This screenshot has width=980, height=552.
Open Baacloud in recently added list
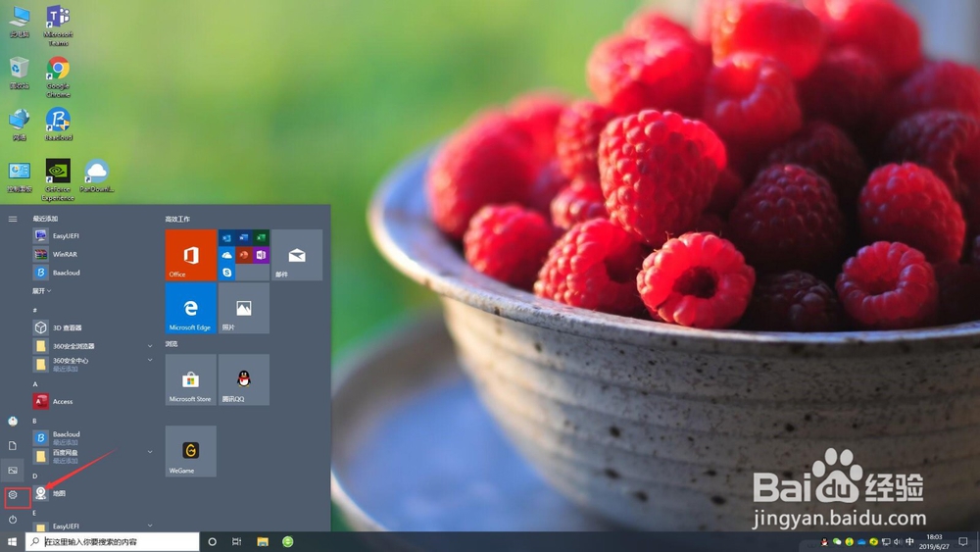[x=92, y=273]
